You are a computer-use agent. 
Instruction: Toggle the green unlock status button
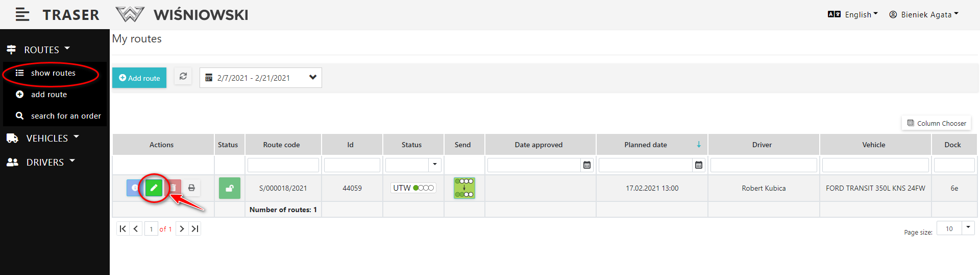point(229,188)
